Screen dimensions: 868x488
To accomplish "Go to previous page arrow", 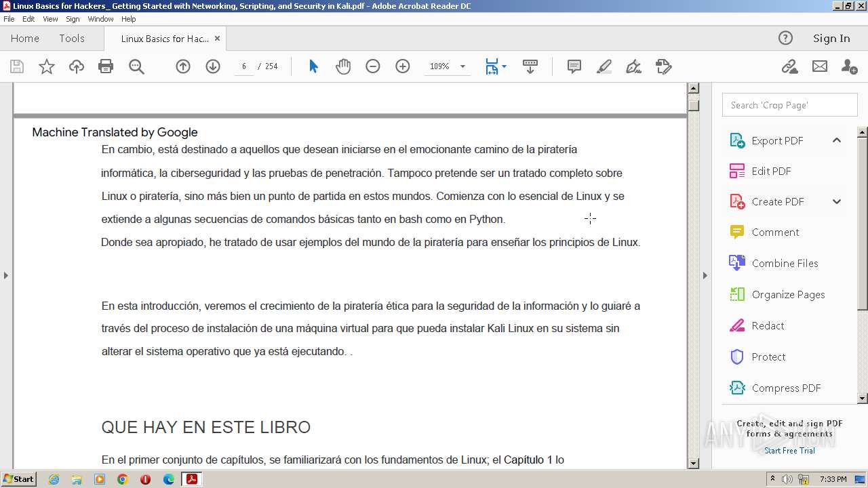I will pos(183,66).
